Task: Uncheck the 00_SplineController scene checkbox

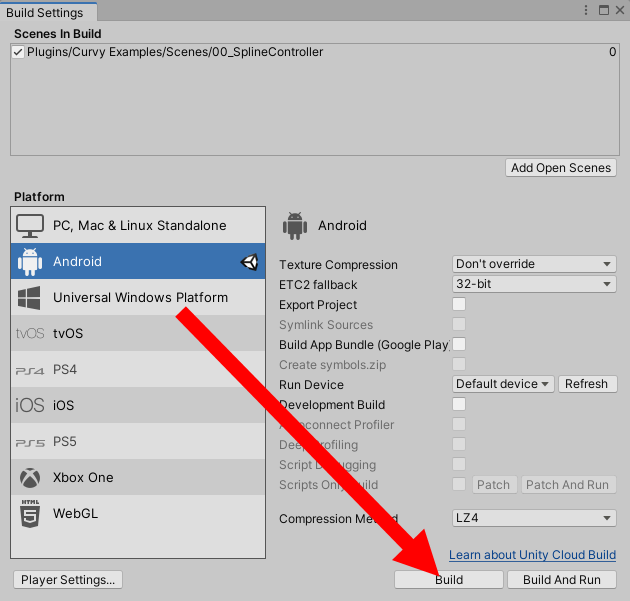Action: pyautogui.click(x=18, y=52)
